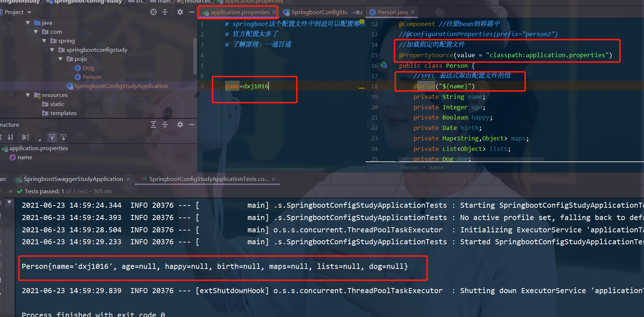
Task: Select the name property in the Structure panel
Action: pos(25,157)
